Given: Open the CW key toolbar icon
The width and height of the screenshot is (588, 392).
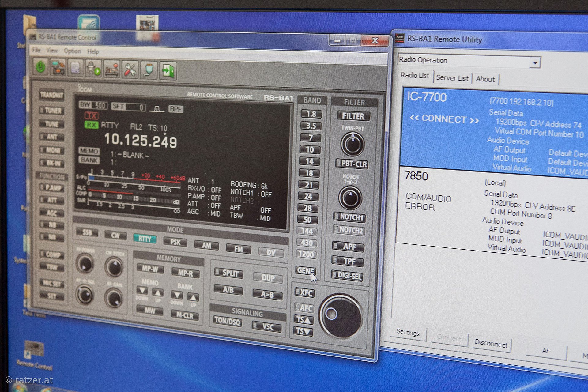Looking at the screenshot, I should coord(111,69).
